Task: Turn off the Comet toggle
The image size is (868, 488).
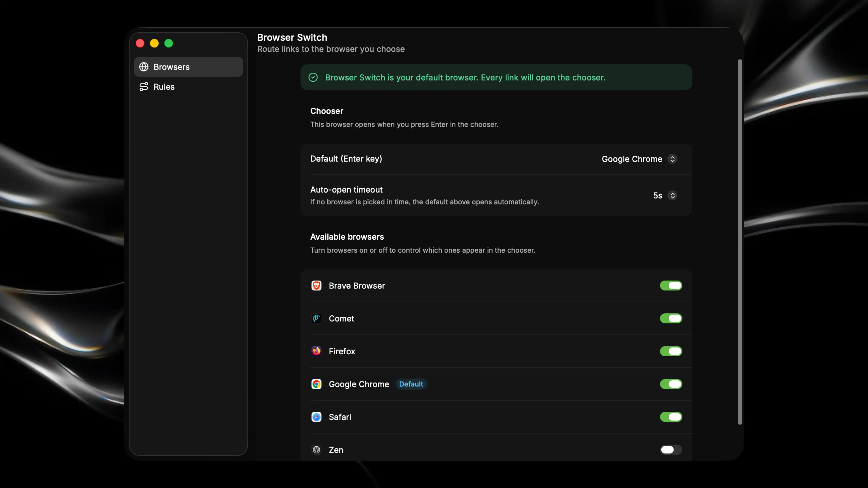Action: (671, 318)
